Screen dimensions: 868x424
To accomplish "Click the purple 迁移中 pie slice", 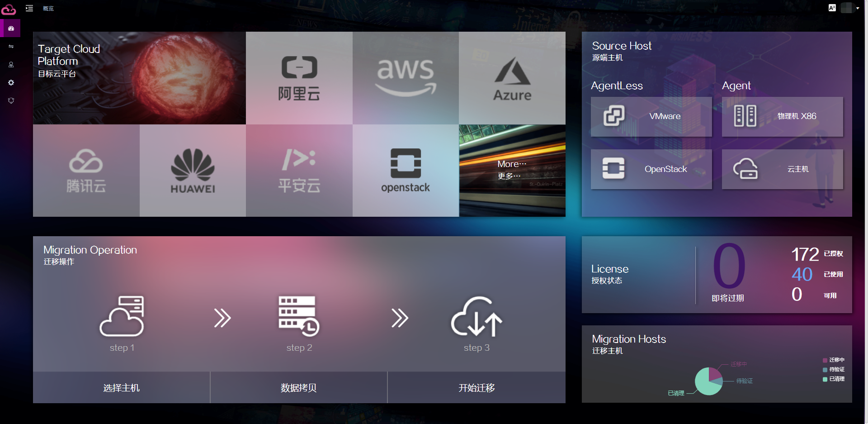I will [x=714, y=374].
